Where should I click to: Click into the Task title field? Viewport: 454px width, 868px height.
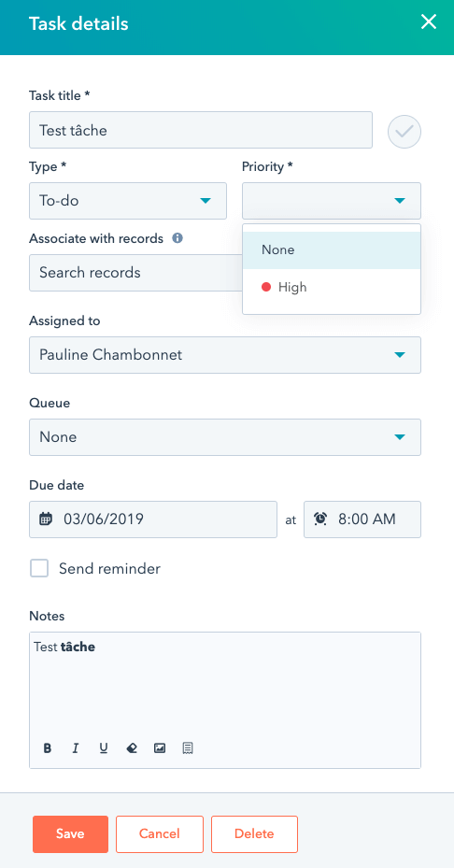(201, 130)
